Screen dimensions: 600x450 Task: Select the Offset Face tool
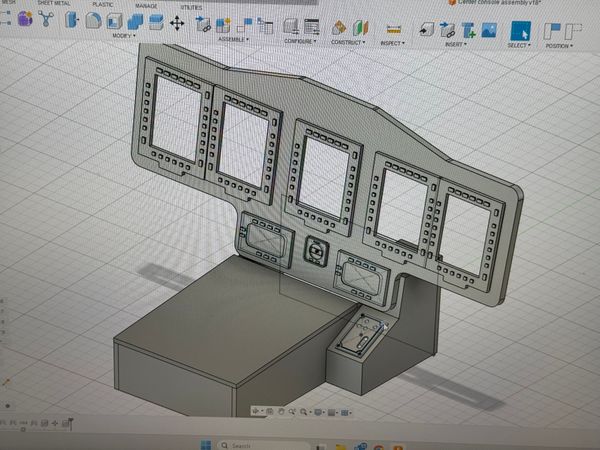156,22
